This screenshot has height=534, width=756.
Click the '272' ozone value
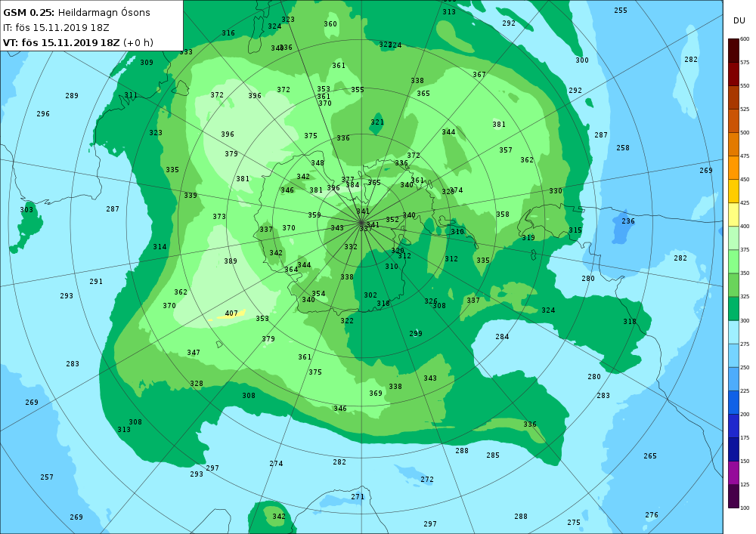(x=427, y=479)
